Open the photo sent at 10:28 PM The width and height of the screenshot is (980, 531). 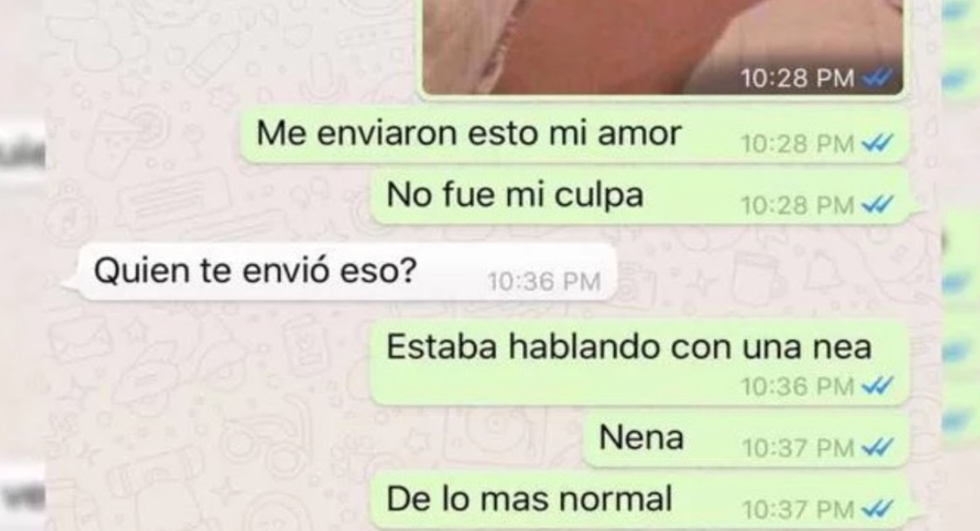click(x=663, y=47)
